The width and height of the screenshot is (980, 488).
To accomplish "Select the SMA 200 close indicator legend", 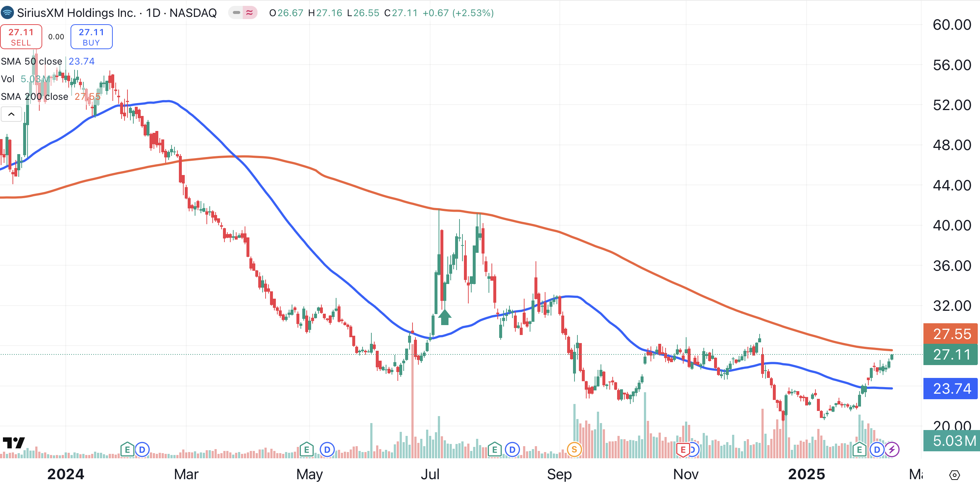I will [x=35, y=96].
